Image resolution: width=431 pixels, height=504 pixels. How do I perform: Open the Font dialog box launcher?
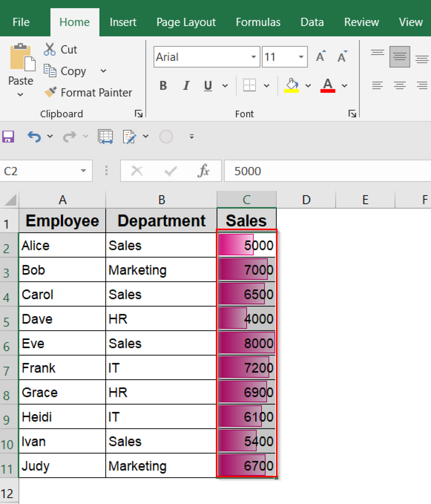[x=352, y=114]
